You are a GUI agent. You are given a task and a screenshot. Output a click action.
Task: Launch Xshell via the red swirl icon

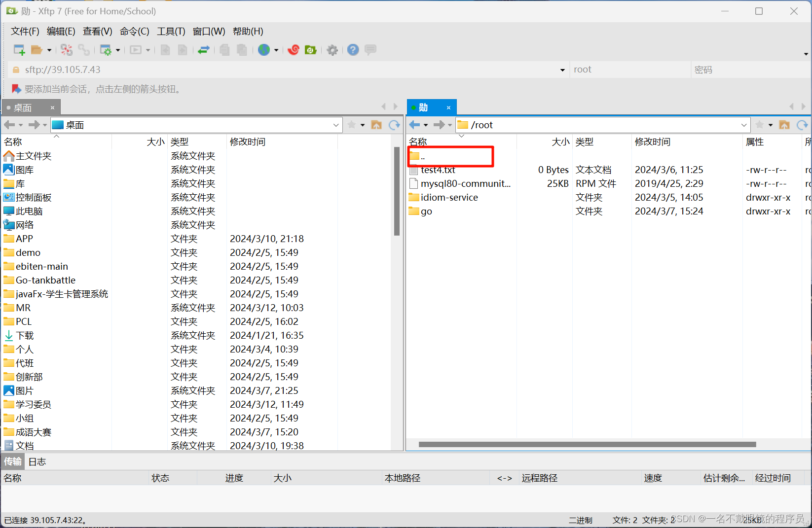point(294,49)
